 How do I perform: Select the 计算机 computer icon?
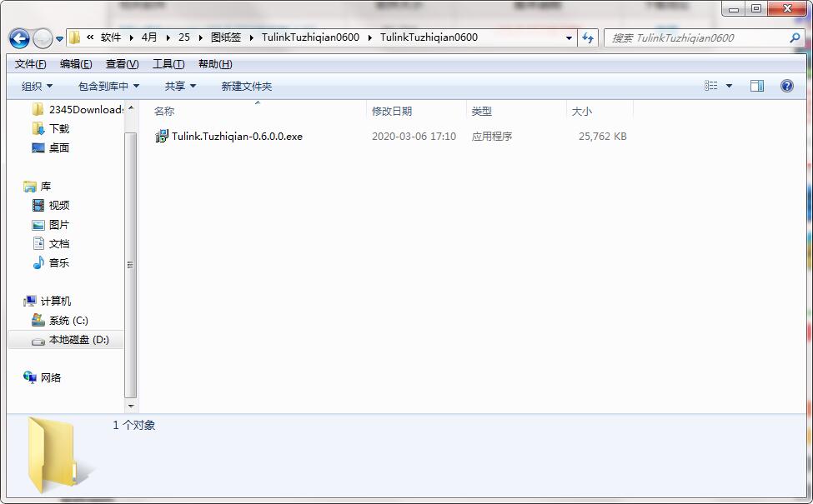pos(29,301)
